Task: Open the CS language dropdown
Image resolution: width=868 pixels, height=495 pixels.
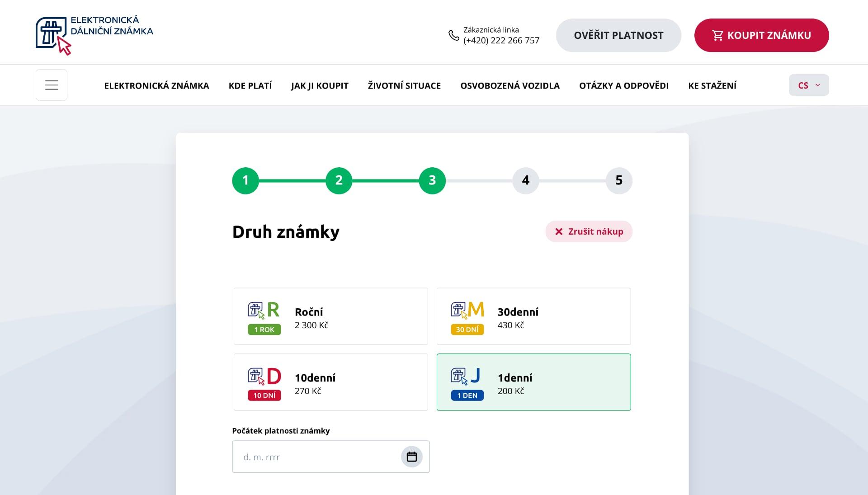Action: point(809,85)
